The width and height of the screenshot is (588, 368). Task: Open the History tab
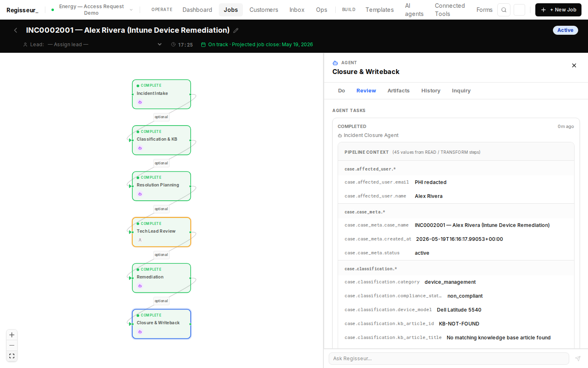point(431,91)
